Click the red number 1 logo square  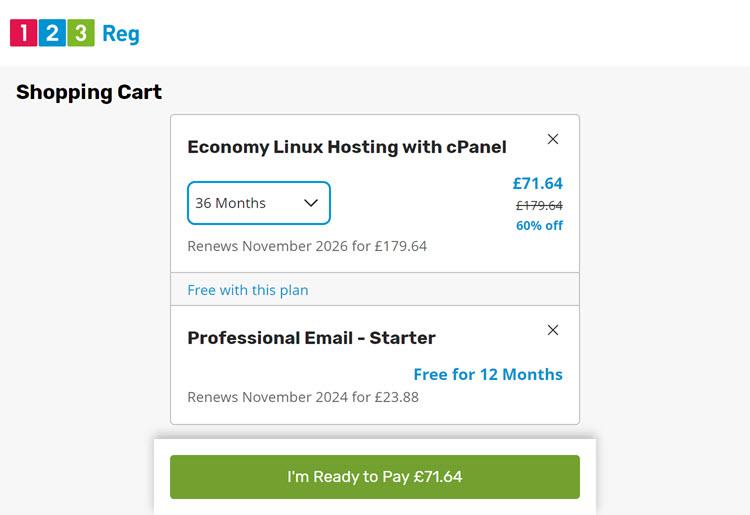click(x=23, y=33)
